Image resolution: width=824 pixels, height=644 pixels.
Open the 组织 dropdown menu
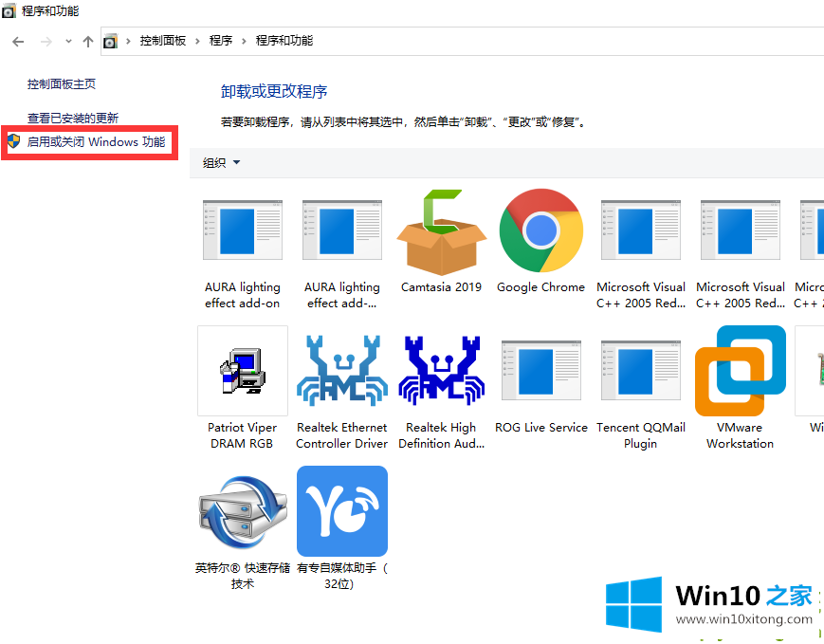221,162
